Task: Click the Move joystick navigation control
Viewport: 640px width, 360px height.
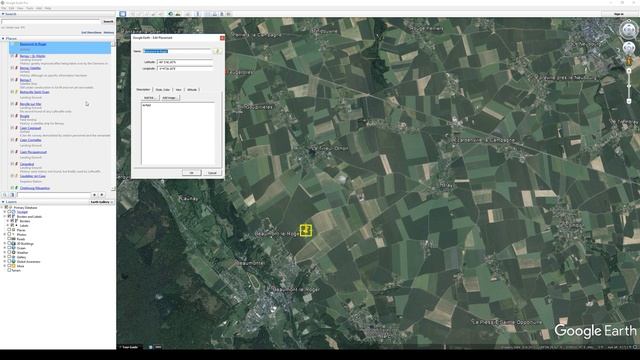Action: pos(629,48)
